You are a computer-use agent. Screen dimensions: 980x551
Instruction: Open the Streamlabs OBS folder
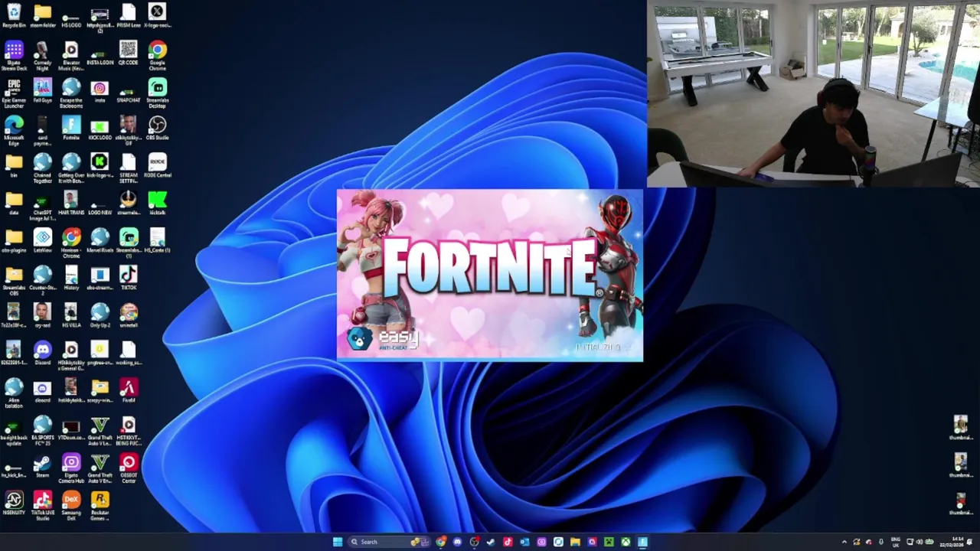pos(14,281)
